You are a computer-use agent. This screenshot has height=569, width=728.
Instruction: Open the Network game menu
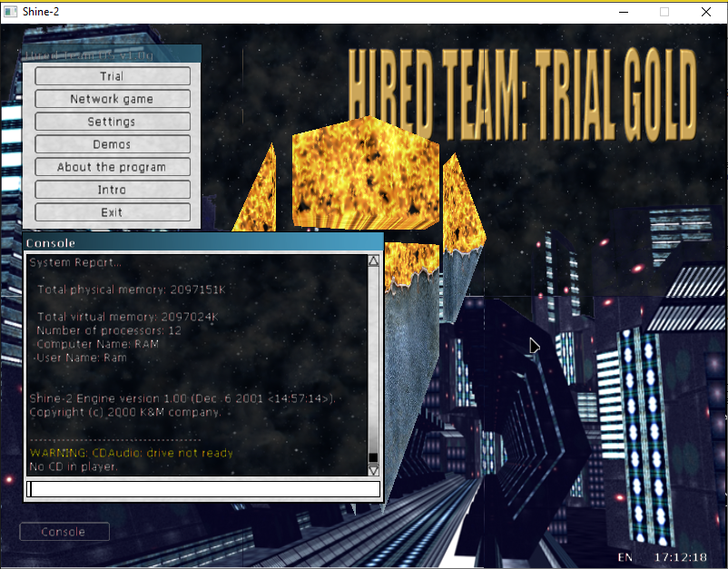coord(113,99)
